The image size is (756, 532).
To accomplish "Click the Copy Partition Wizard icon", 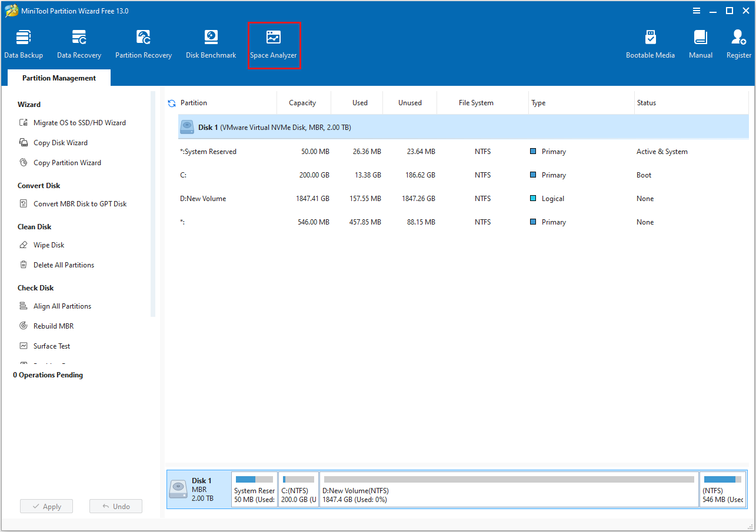I will coord(24,163).
